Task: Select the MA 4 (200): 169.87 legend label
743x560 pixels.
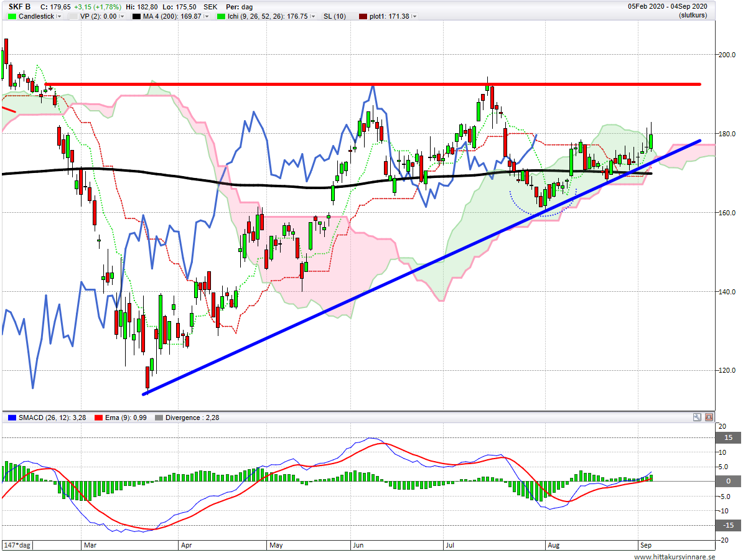Action: click(172, 17)
